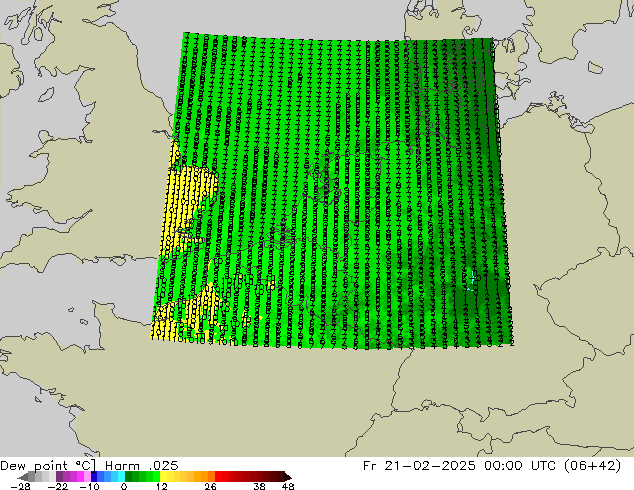634x490 pixels.
Task: Click the bright yellow swatch in legend
Action: point(163,476)
